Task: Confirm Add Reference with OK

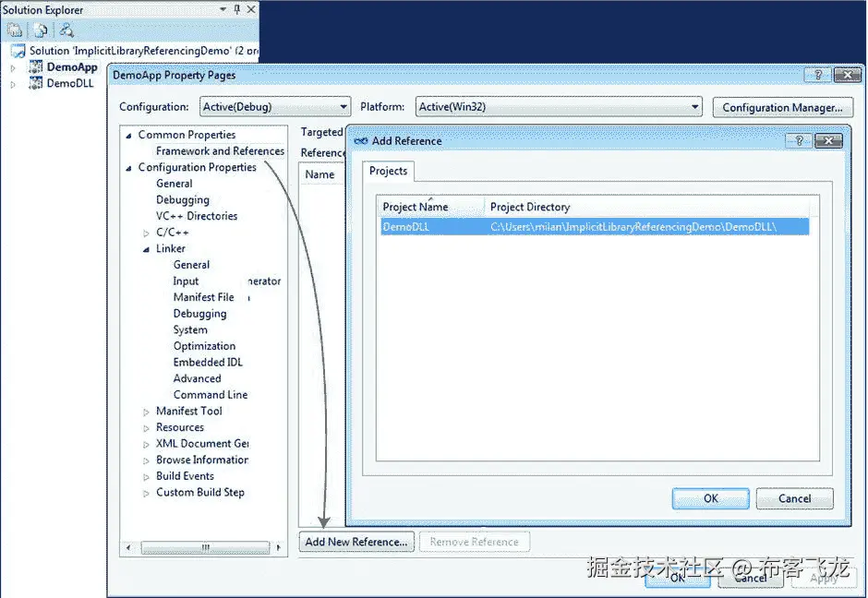Action: (711, 498)
